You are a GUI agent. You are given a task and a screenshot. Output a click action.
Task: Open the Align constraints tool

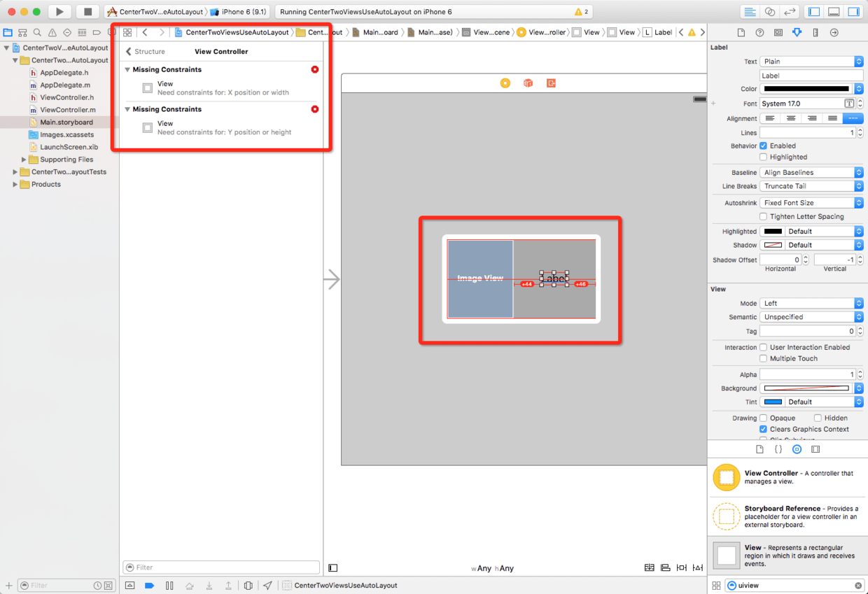point(665,568)
